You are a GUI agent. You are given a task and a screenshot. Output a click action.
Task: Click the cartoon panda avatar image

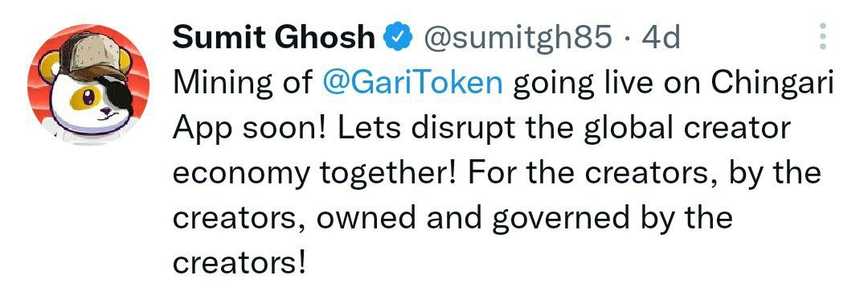tap(88, 84)
